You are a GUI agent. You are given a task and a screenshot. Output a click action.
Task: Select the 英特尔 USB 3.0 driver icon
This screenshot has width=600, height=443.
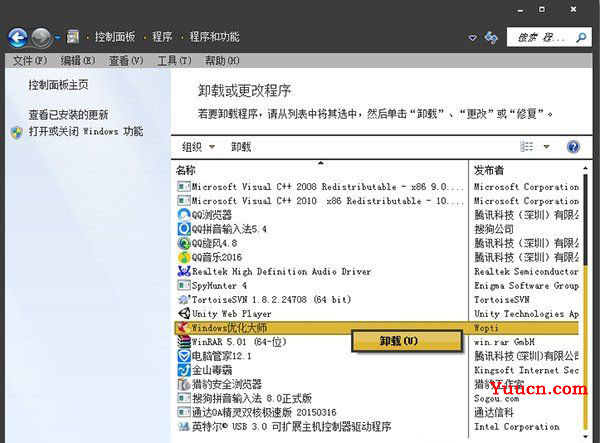(x=184, y=426)
